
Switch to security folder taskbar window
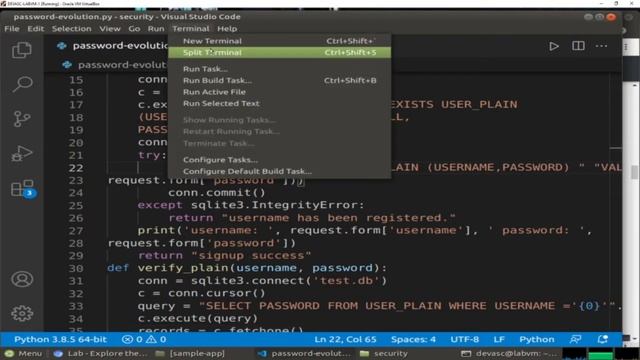(384, 353)
